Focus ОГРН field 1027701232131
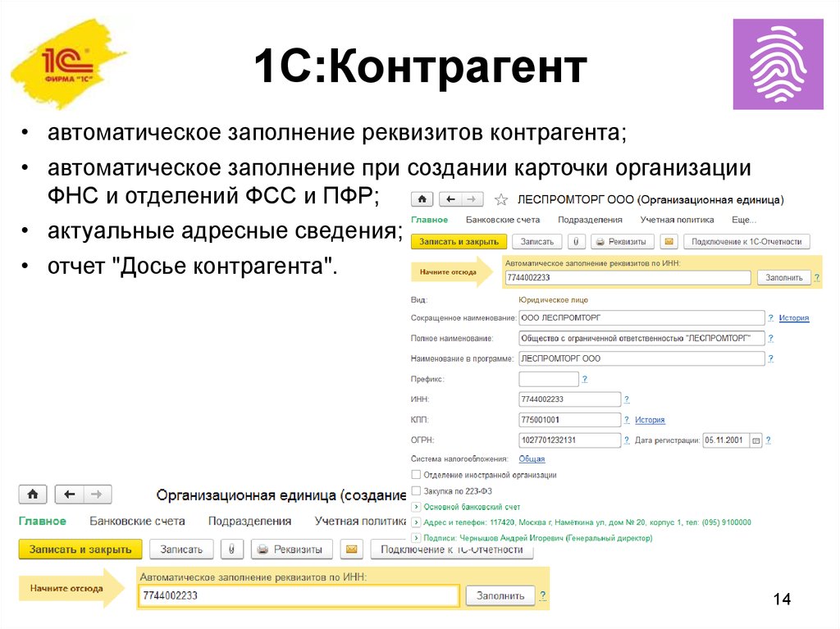840x629 pixels. [x=569, y=440]
